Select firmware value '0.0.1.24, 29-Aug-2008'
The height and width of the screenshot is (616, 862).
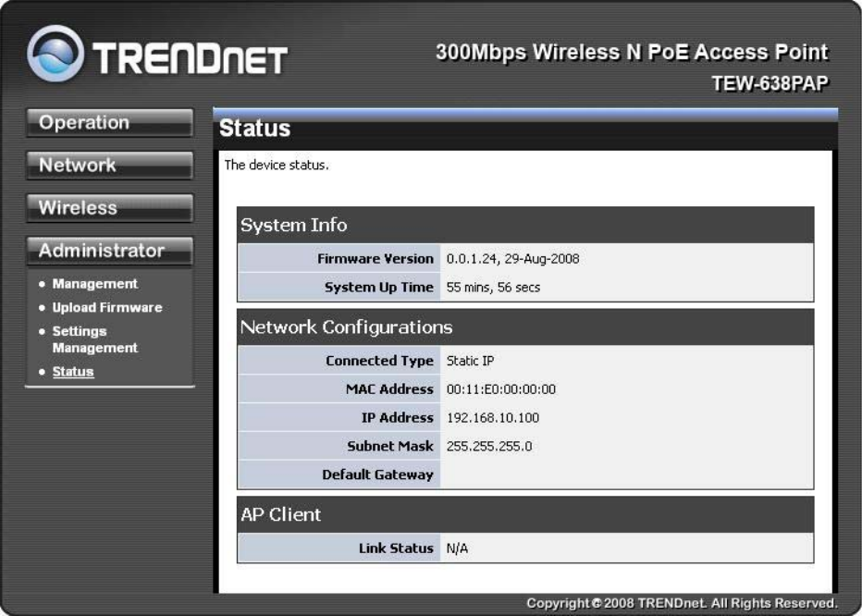click(512, 258)
